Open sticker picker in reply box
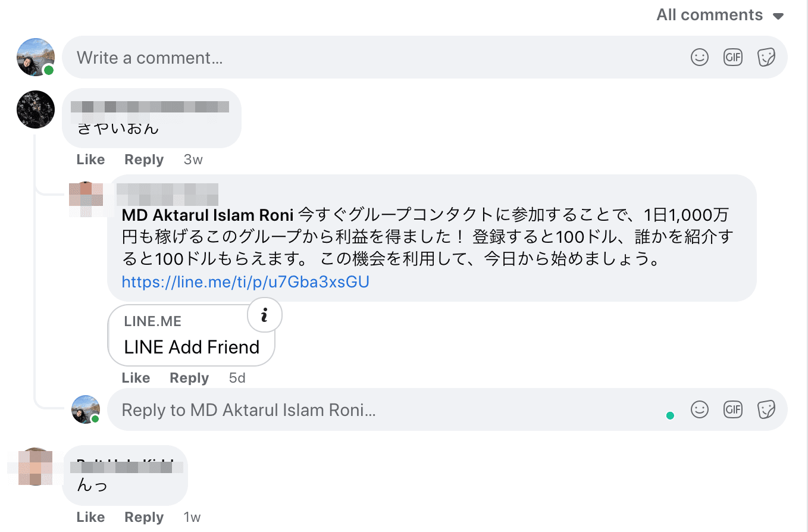 point(766,409)
